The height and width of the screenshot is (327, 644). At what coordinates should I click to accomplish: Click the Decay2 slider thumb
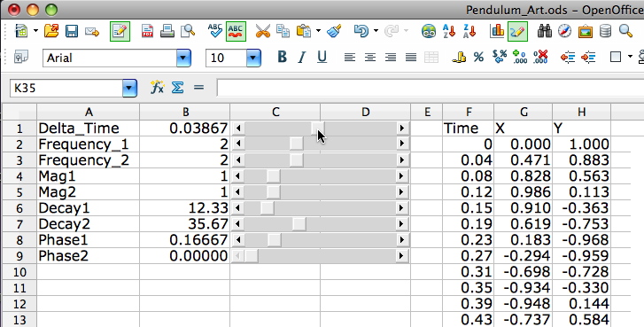pyautogui.click(x=299, y=224)
